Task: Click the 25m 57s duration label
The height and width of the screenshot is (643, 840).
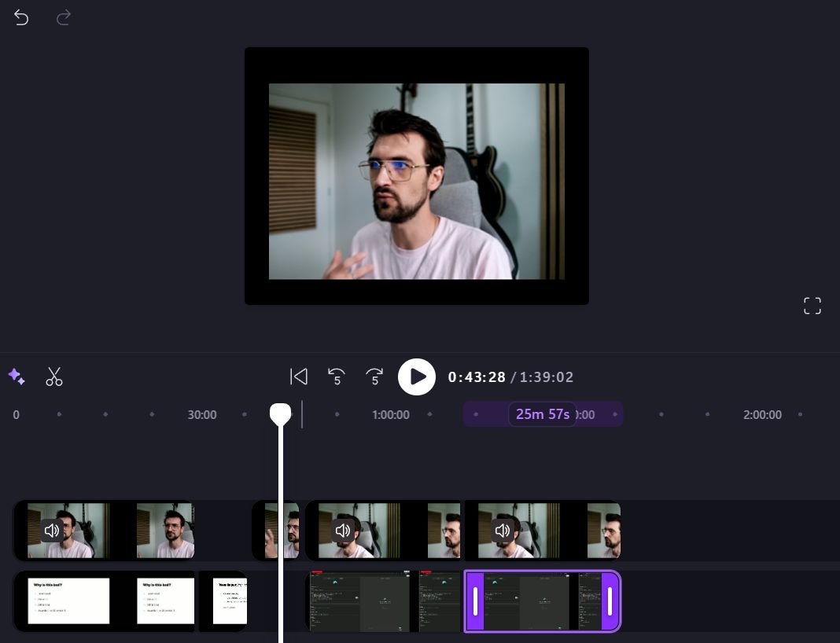Action: tap(542, 414)
